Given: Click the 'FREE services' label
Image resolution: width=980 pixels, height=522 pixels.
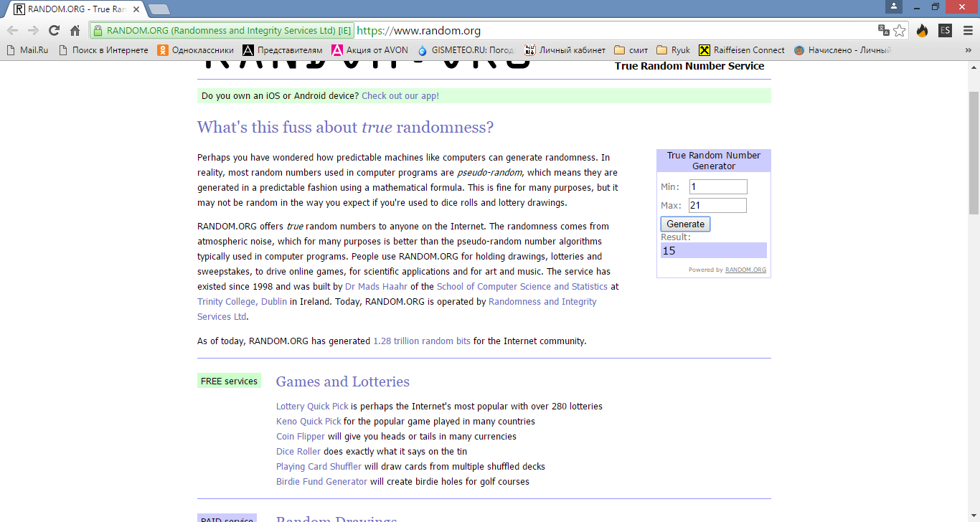Looking at the screenshot, I should (229, 381).
